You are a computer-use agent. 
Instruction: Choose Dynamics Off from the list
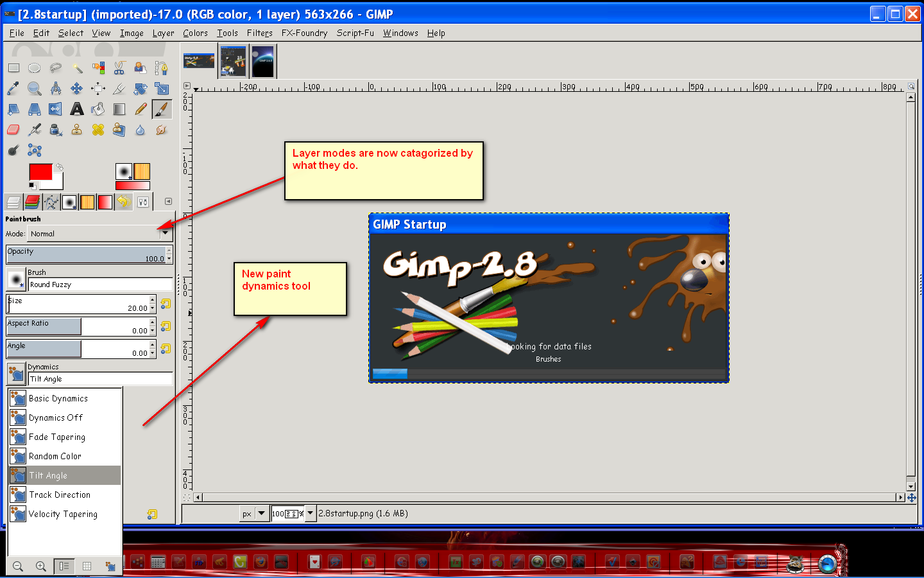pos(64,417)
